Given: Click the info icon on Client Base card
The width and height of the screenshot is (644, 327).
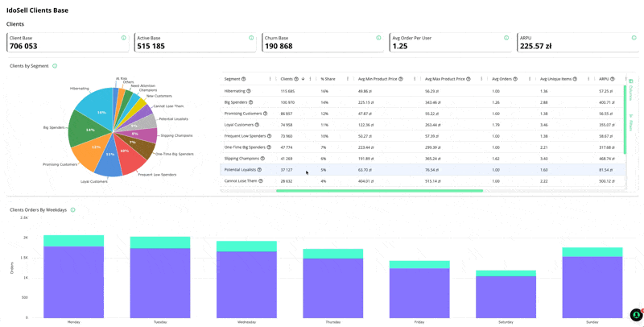Looking at the screenshot, I should coord(123,38).
